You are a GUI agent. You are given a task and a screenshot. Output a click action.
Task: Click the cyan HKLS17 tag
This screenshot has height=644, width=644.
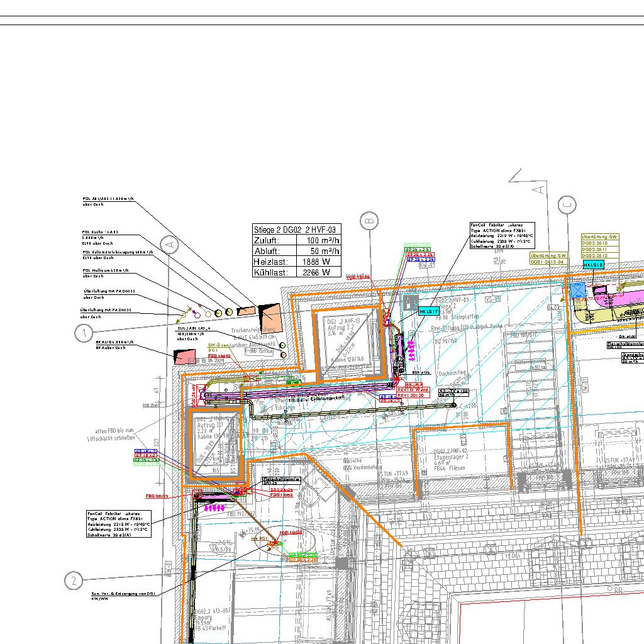pyautogui.click(x=428, y=311)
